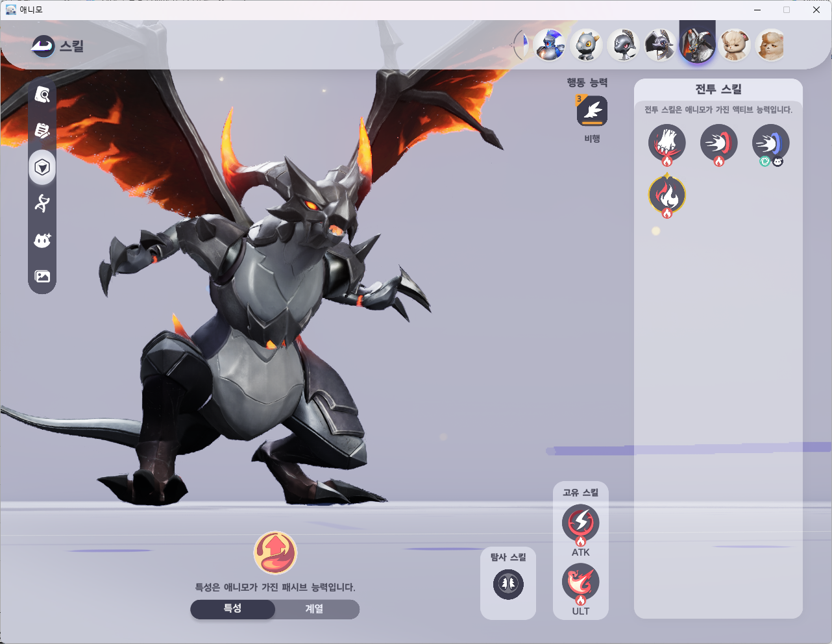Select the highlighted black dragon portrait

tap(698, 44)
